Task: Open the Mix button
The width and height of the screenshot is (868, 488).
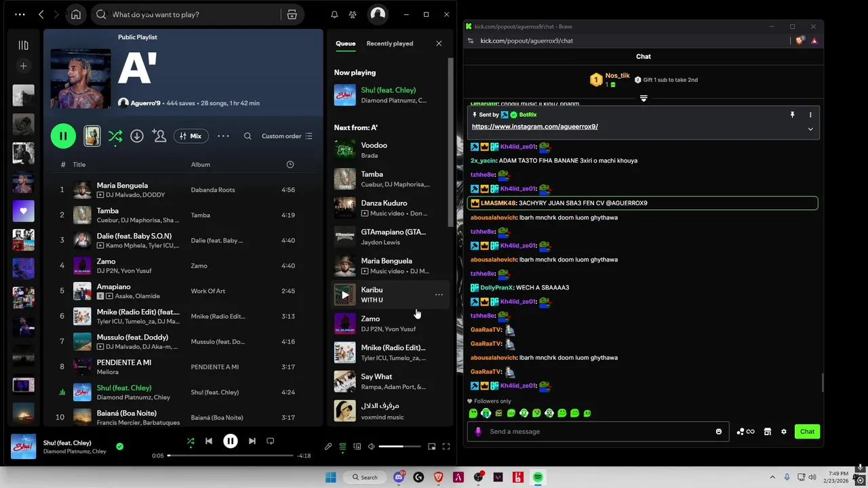Action: click(191, 136)
